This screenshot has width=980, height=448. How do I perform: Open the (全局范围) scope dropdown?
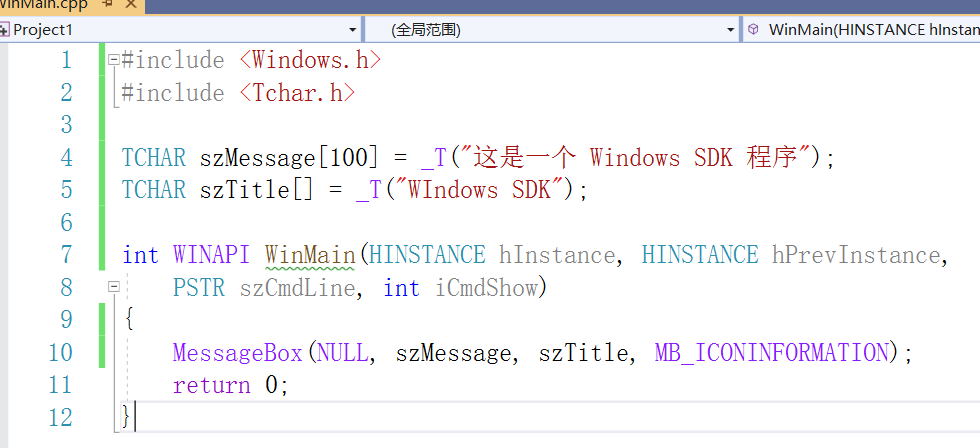click(731, 30)
